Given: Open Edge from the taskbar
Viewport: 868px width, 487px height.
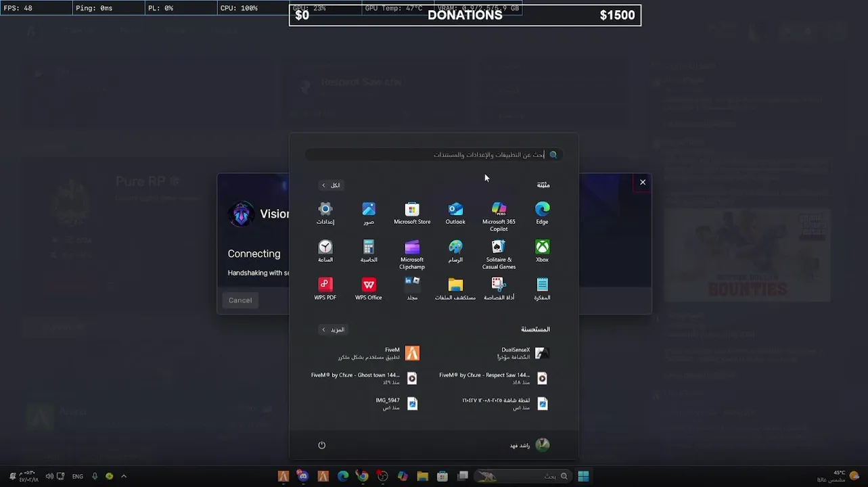Looking at the screenshot, I should point(343,476).
